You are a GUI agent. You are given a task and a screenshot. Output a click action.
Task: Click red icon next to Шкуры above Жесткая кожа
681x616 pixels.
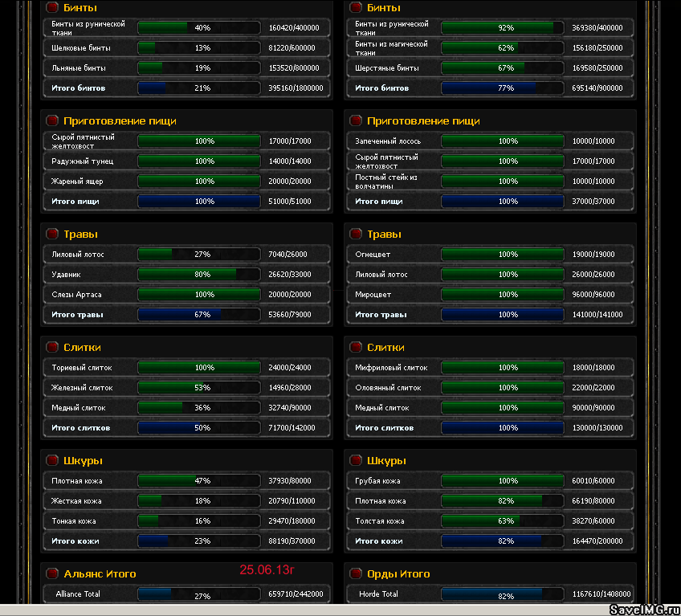click(x=52, y=460)
